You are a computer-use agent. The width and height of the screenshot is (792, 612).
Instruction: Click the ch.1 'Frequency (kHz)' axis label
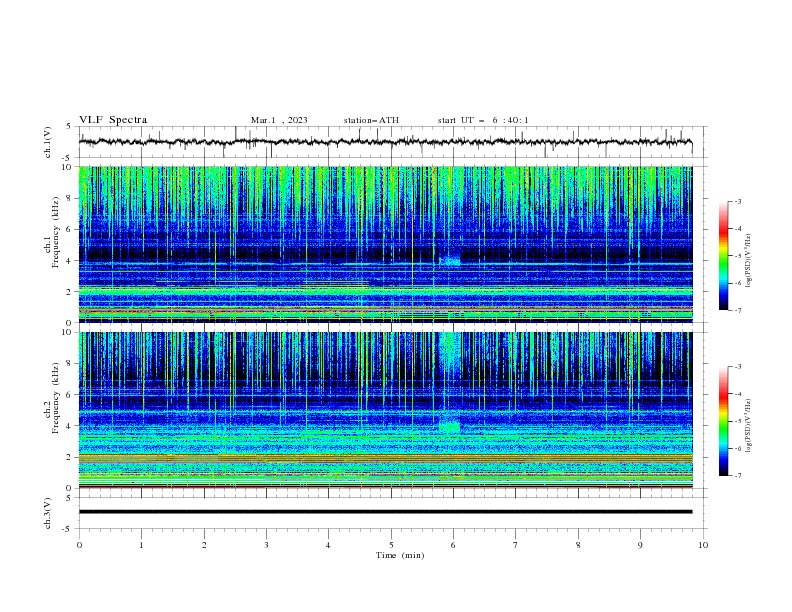pyautogui.click(x=56, y=233)
